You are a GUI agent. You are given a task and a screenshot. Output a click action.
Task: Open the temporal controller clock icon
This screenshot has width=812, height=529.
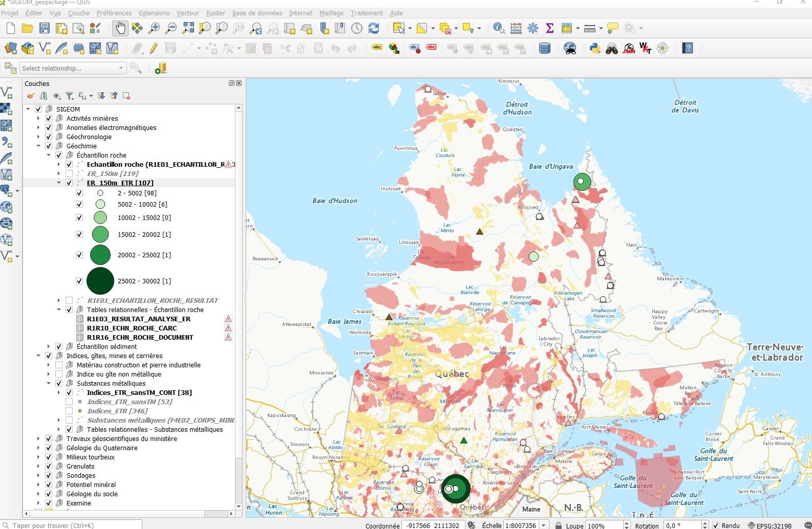(357, 28)
